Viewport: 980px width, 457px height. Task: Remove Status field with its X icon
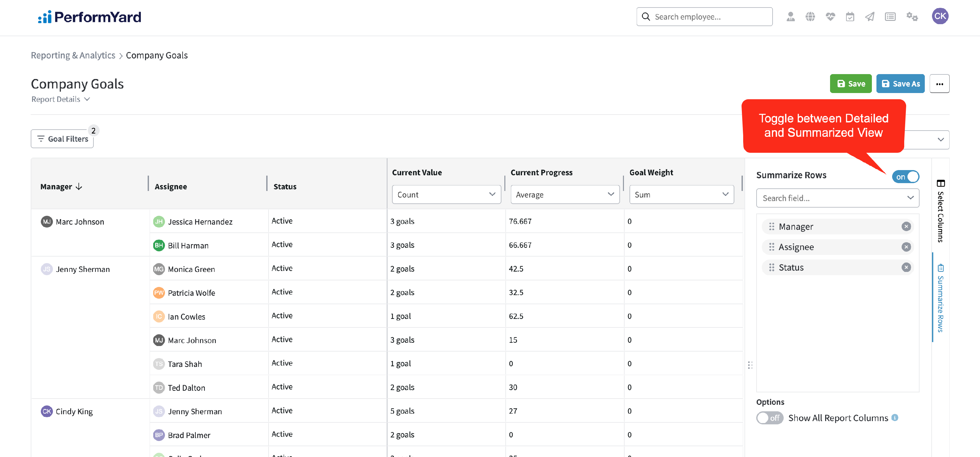[x=906, y=267]
